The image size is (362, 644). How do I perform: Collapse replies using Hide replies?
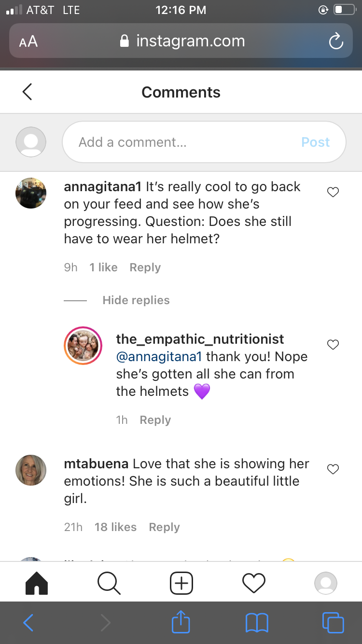point(136,300)
